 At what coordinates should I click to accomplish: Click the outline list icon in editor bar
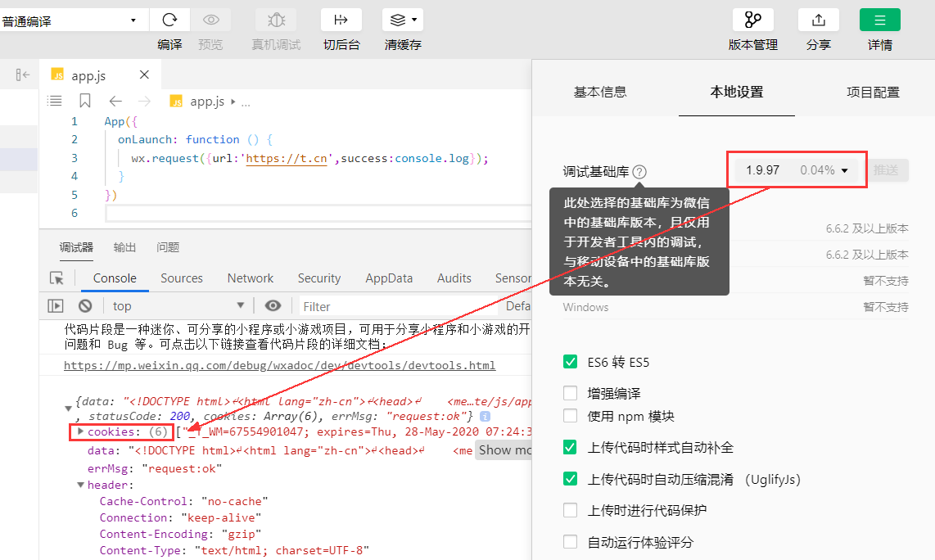pyautogui.click(x=54, y=101)
